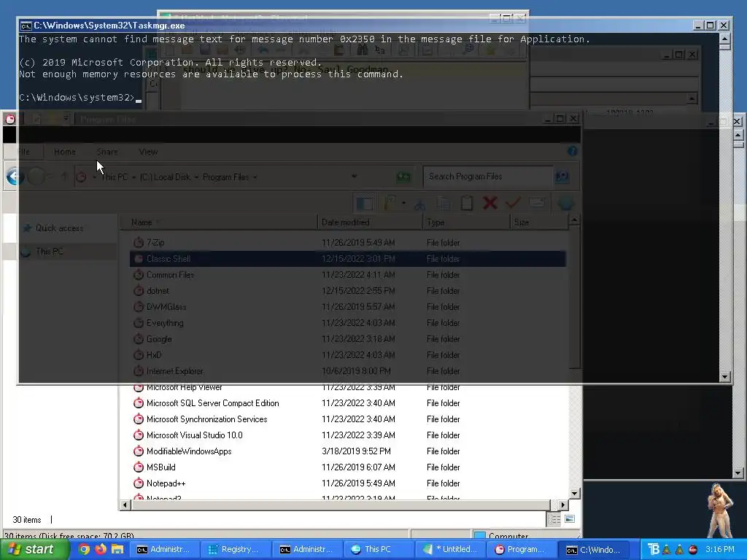The height and width of the screenshot is (560, 747).
Task: Click the date 3/18/2019 9:52 PM
Action: (x=356, y=451)
